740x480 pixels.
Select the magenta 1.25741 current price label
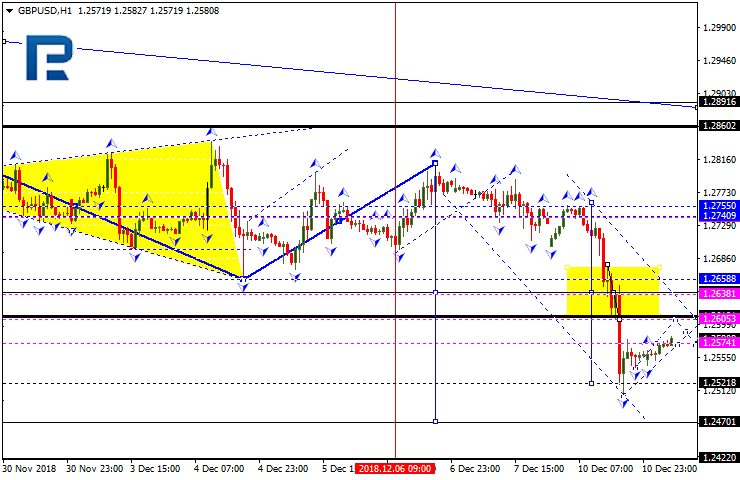tap(718, 343)
